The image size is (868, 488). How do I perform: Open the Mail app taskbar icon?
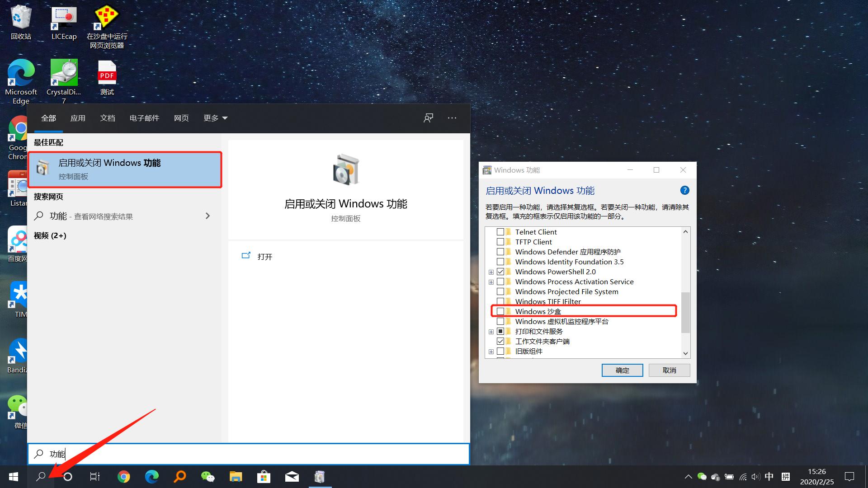tap(292, 476)
